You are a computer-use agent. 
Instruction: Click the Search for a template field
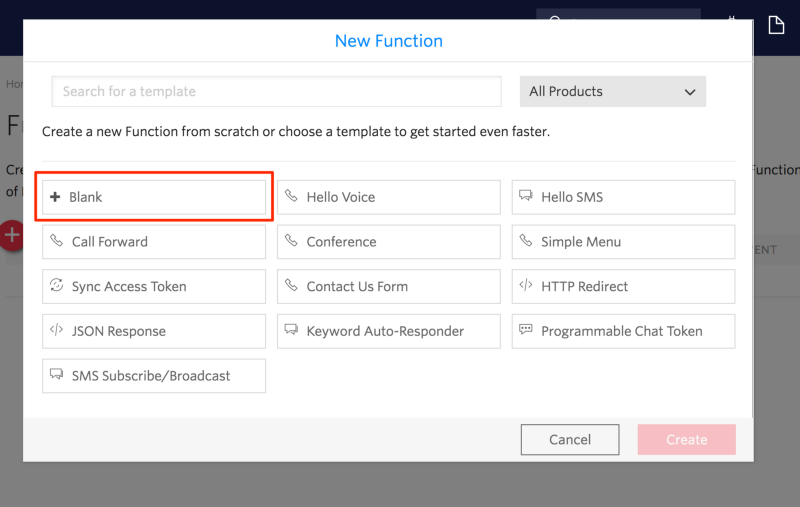tap(276, 91)
